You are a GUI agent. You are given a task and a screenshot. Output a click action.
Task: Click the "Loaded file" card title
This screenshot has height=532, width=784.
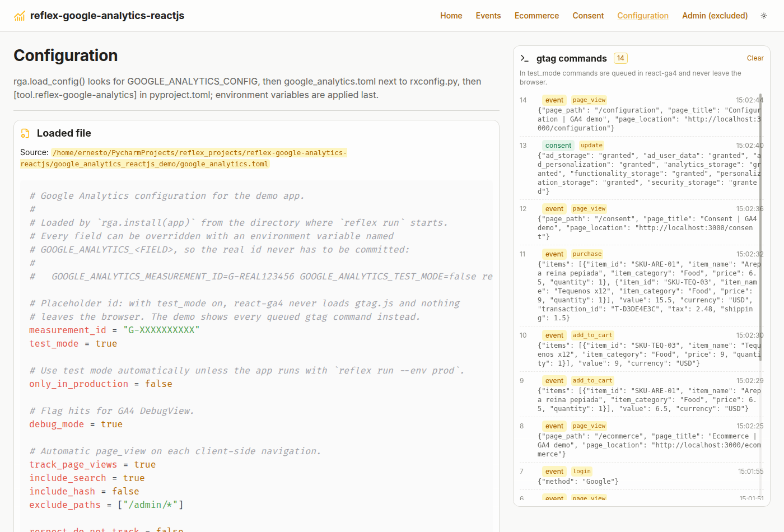click(x=64, y=133)
